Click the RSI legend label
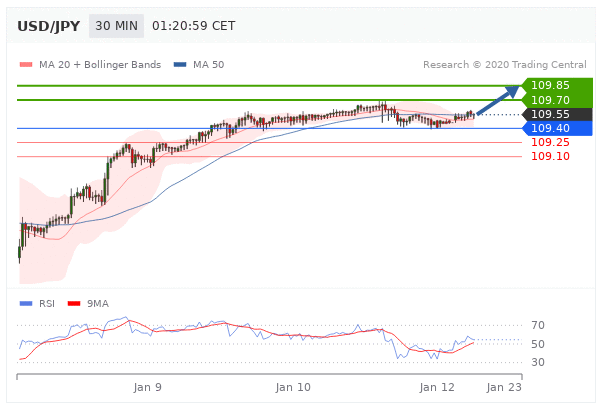This screenshot has width=599, height=409. [x=47, y=304]
